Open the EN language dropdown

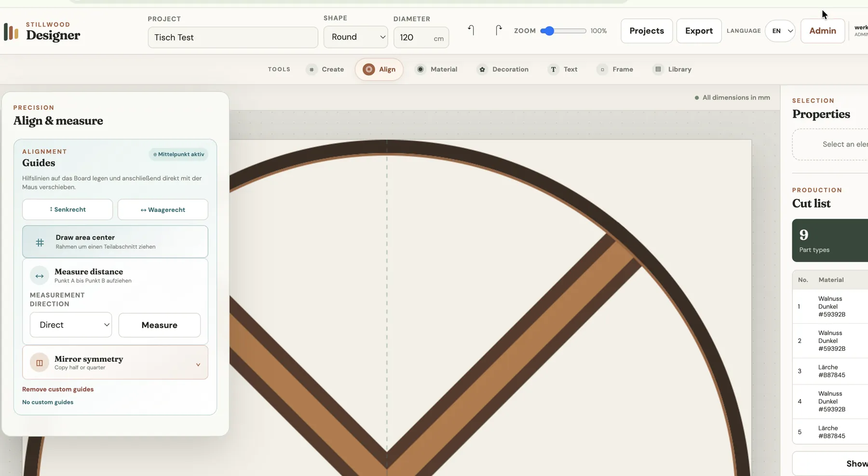(780, 31)
